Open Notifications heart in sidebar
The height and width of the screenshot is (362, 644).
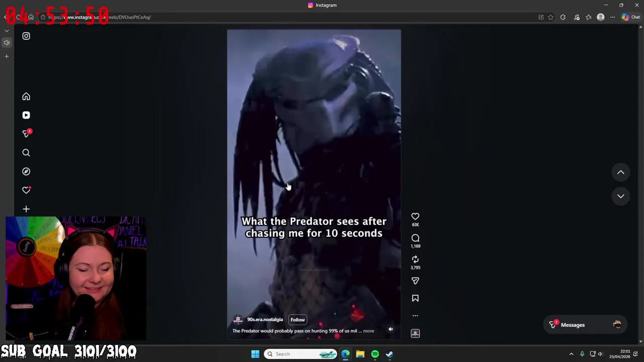point(26,190)
